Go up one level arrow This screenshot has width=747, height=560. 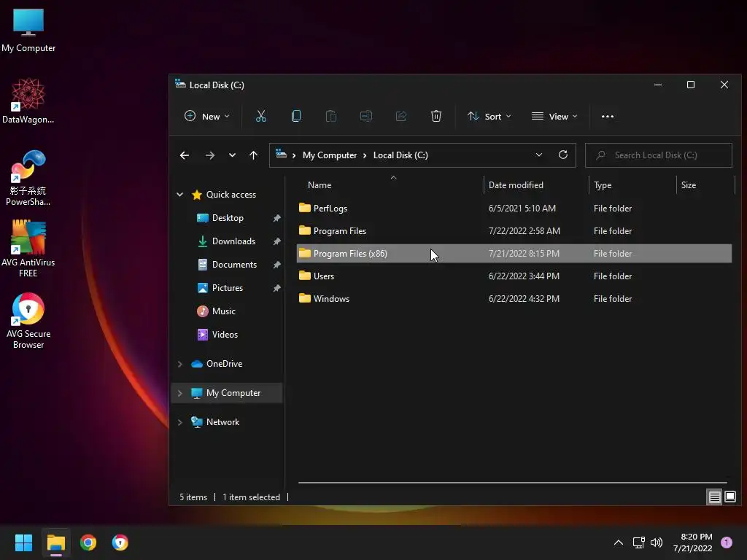[x=253, y=155]
